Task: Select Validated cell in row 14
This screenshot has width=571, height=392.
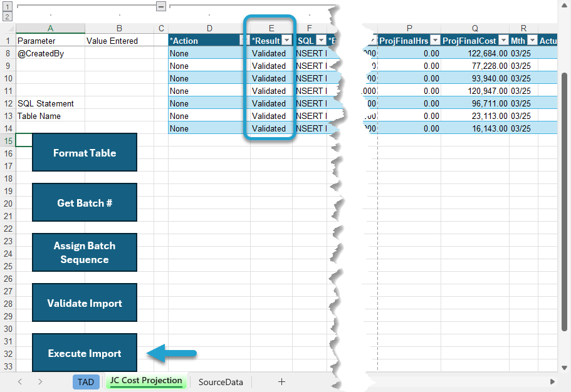Action: (271, 128)
